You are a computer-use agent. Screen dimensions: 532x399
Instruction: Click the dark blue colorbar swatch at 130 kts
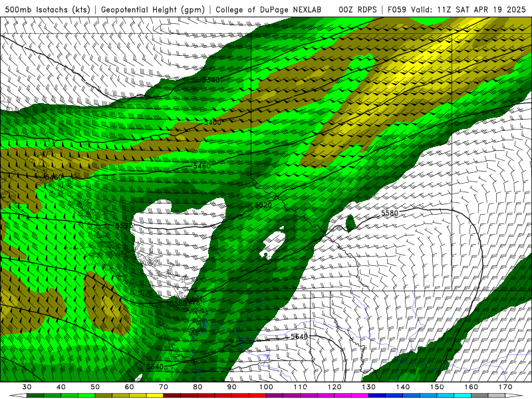click(x=377, y=396)
